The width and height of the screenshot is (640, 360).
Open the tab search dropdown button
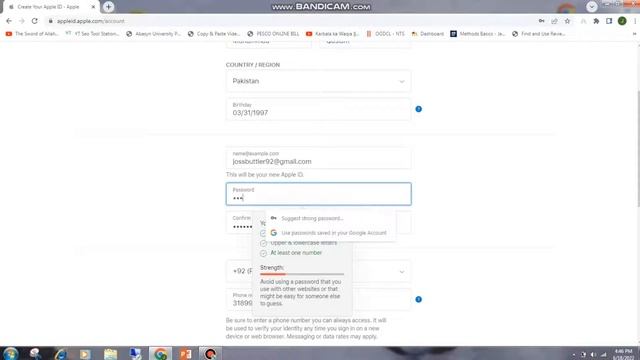click(x=591, y=6)
